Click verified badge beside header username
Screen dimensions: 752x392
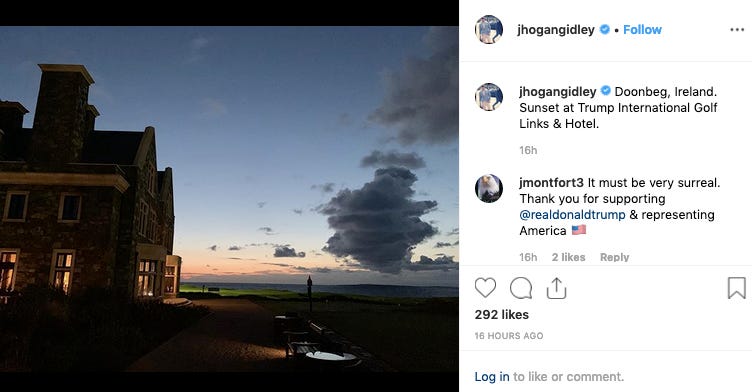click(x=605, y=29)
